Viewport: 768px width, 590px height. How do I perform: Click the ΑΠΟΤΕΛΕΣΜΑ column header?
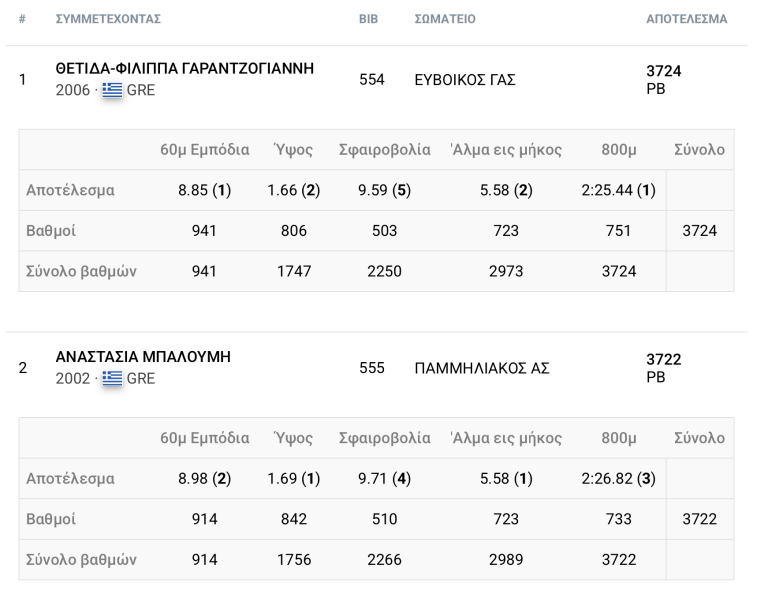click(x=687, y=19)
